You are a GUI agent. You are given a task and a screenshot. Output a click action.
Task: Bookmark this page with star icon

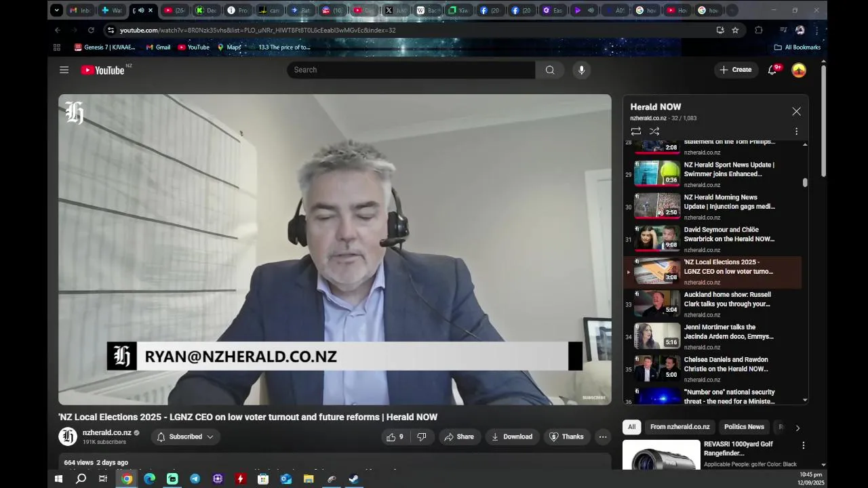coord(735,30)
